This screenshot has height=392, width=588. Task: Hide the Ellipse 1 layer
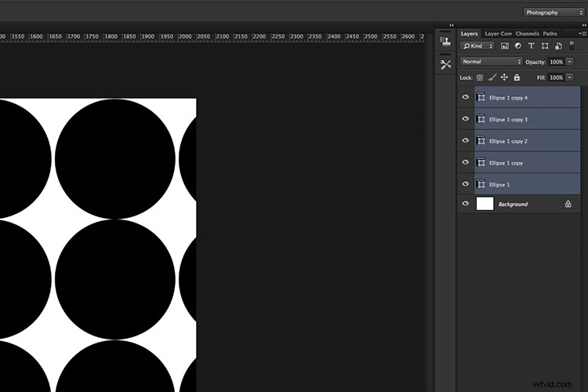[466, 184]
